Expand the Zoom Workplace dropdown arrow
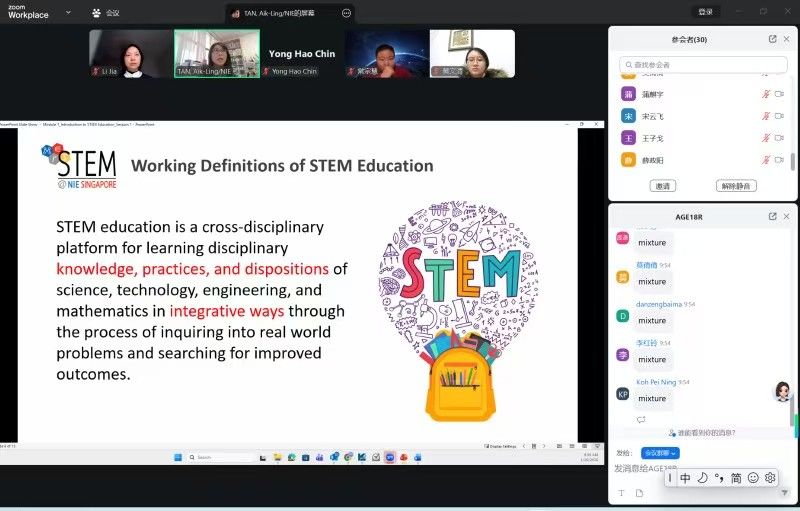This screenshot has width=800, height=511. (x=68, y=13)
